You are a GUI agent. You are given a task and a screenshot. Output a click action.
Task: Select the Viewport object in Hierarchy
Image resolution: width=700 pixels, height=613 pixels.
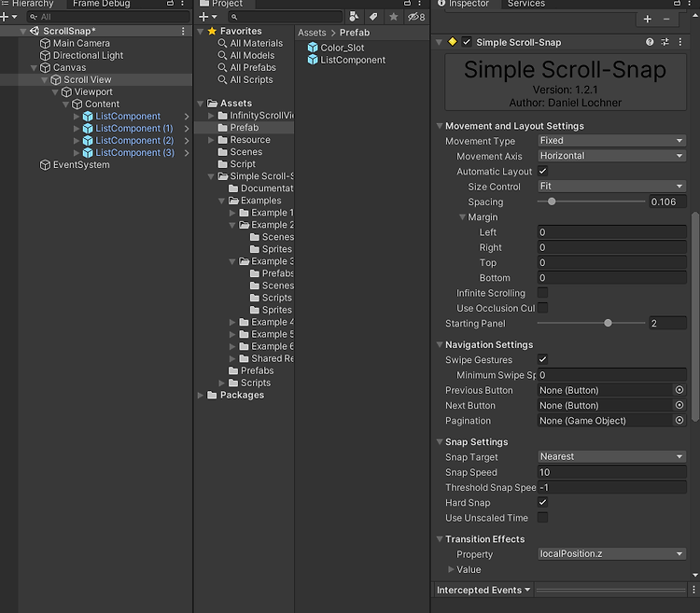point(92,92)
